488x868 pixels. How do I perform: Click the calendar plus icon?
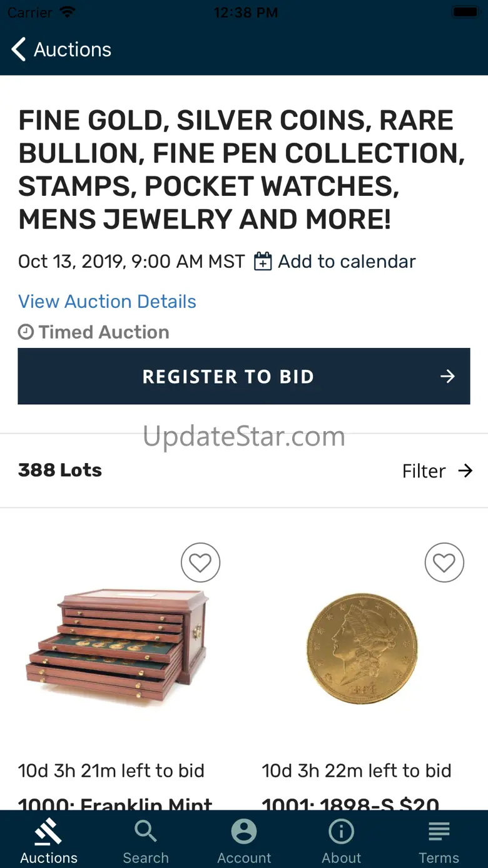[x=263, y=262]
